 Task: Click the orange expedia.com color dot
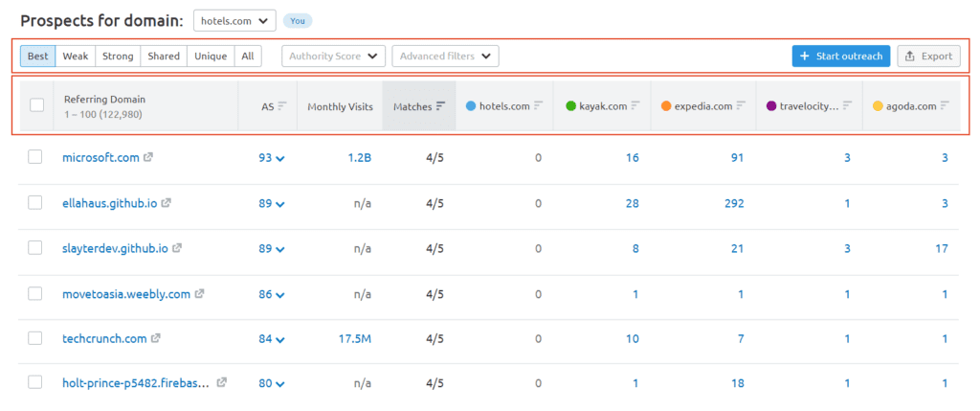click(x=666, y=106)
